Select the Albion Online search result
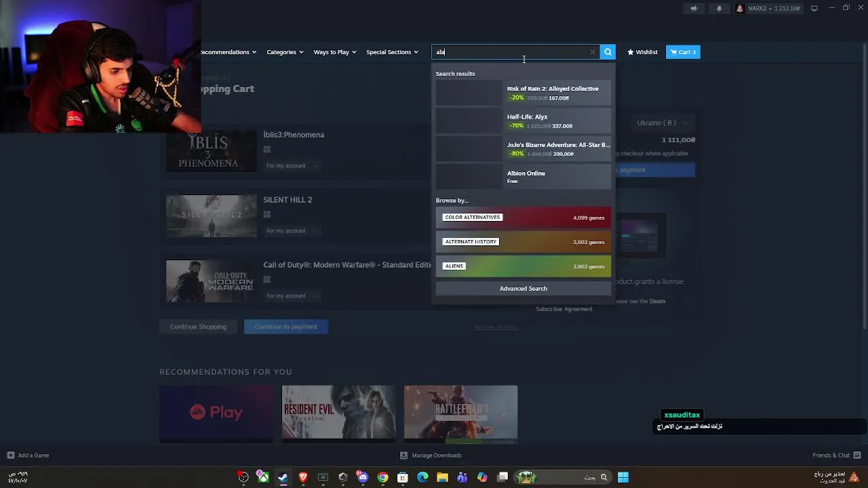Viewport: 868px width, 488px height. [523, 177]
